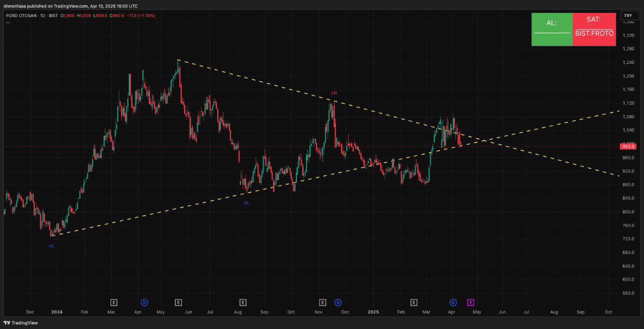Click the HL label beneath the August 2024 low
This screenshot has width=644, height=329.
247,203
